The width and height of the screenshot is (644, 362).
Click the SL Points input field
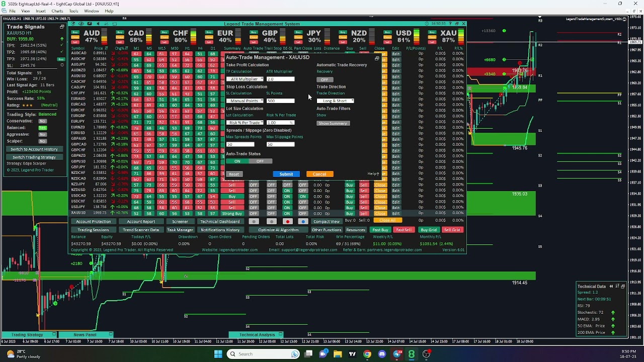coord(280,101)
